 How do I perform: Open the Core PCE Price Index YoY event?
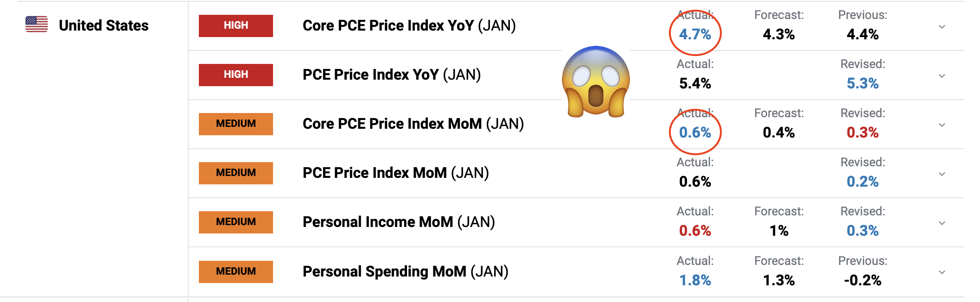click(x=409, y=25)
